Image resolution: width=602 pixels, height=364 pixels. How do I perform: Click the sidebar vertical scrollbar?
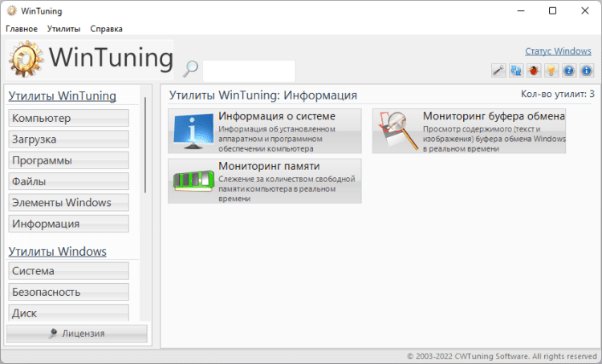(145, 145)
